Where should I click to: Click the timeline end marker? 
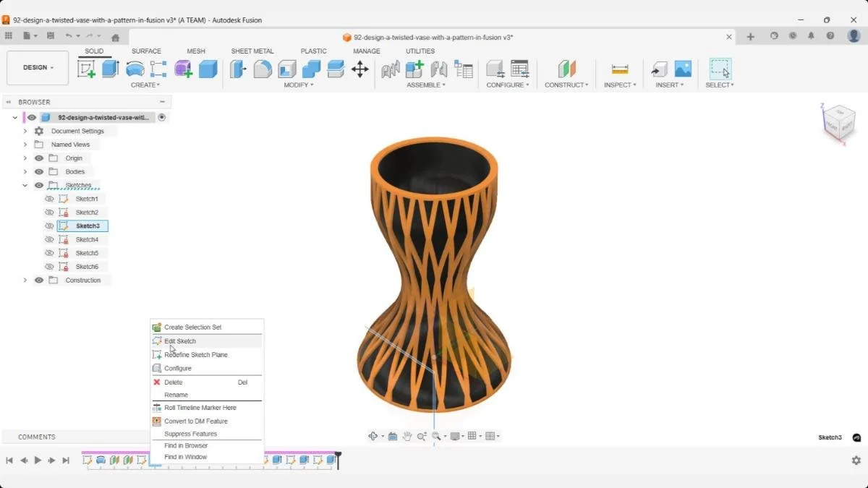(x=338, y=460)
